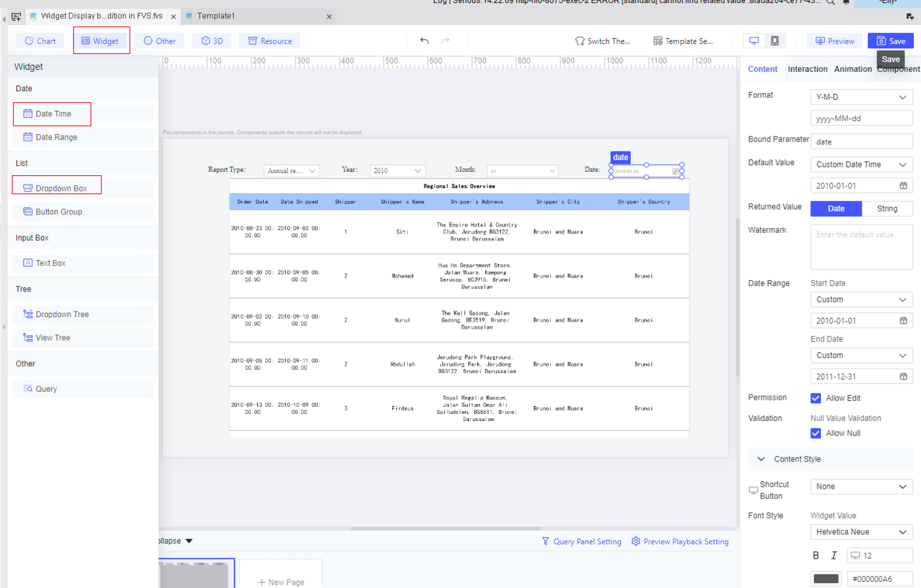Open the Widget component panel
This screenshot has height=588, width=921.
[100, 41]
